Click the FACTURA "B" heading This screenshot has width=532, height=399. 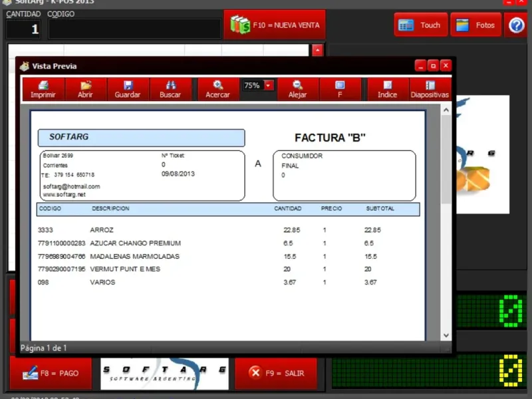(330, 138)
